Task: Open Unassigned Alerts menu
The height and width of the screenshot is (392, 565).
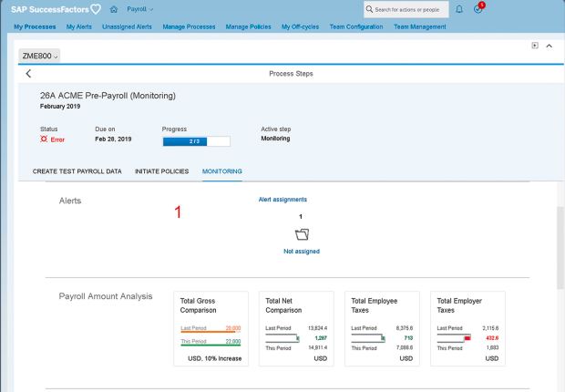Action: [x=127, y=26]
